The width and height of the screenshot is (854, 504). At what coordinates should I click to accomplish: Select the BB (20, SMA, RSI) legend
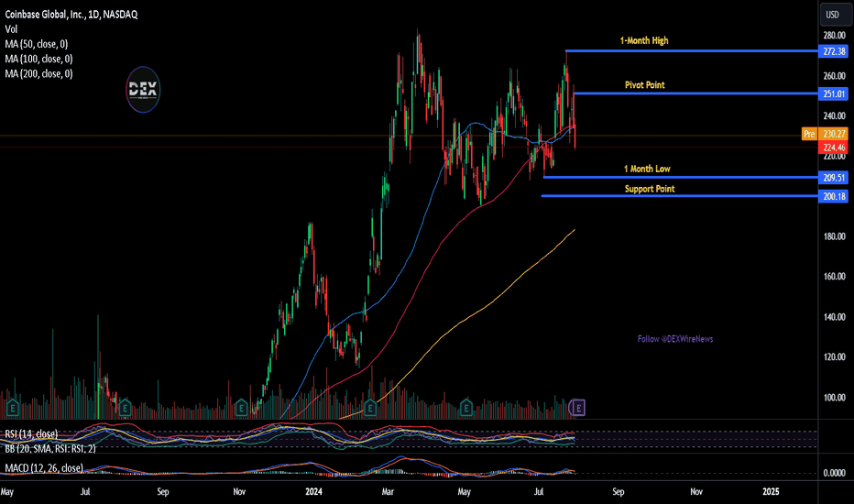50,448
